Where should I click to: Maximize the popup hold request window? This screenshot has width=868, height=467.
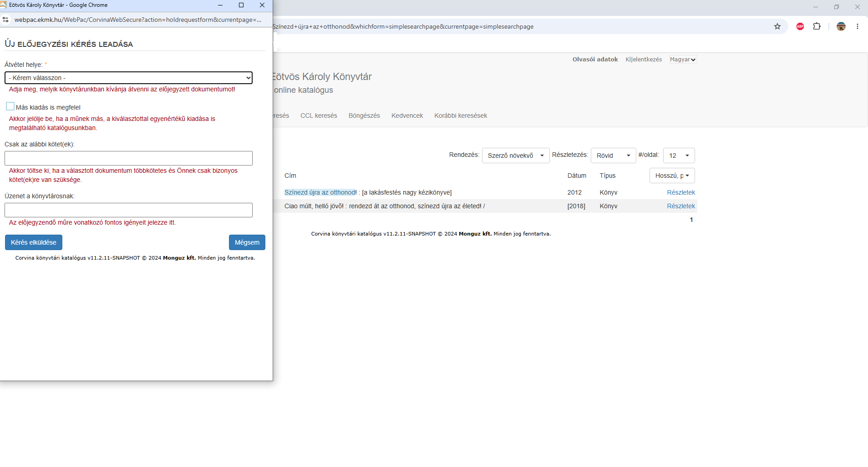[241, 5]
